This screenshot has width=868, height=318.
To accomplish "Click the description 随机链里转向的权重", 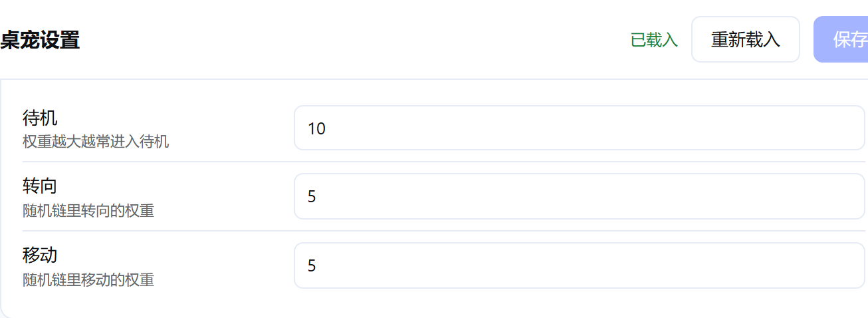I will [x=88, y=211].
